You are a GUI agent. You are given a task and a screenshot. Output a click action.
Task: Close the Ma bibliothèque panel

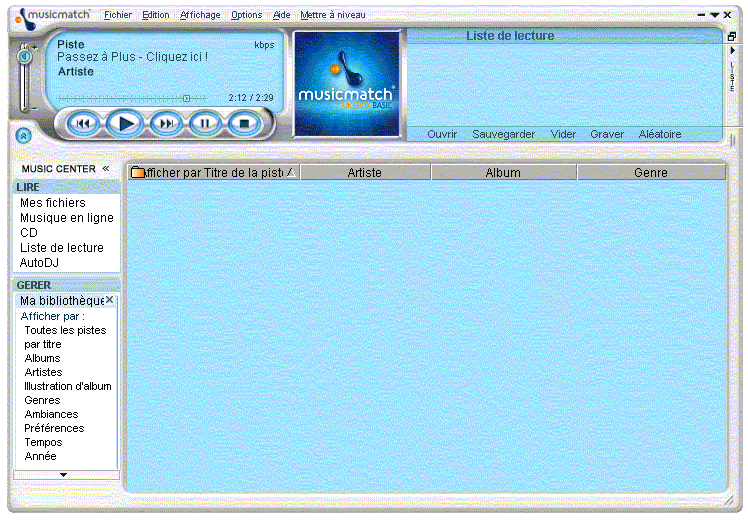(109, 300)
